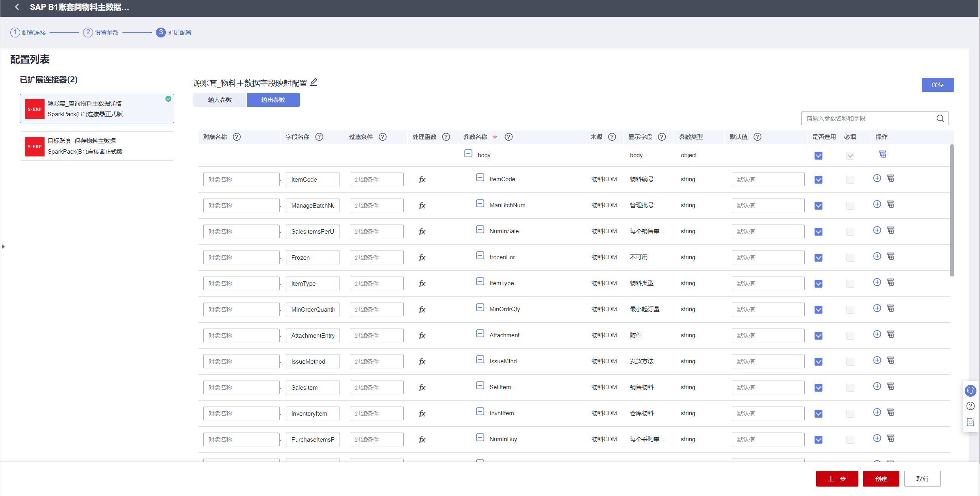Viewport: 980px width, 496px height.
Task: Collapse the MinOrdrQty parameter node
Action: (x=480, y=308)
